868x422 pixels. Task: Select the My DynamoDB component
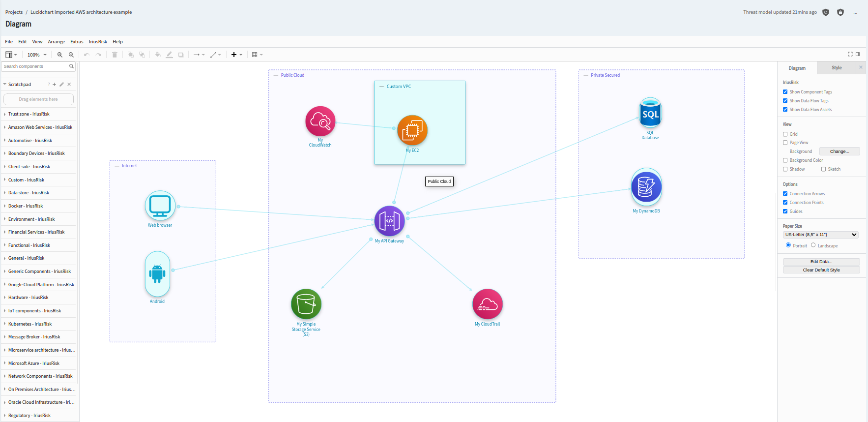646,187
